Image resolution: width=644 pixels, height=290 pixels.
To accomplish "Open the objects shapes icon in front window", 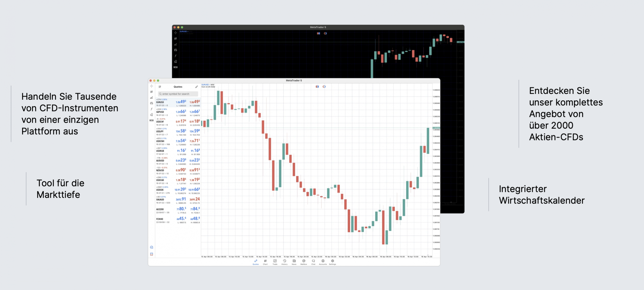I will (151, 115).
